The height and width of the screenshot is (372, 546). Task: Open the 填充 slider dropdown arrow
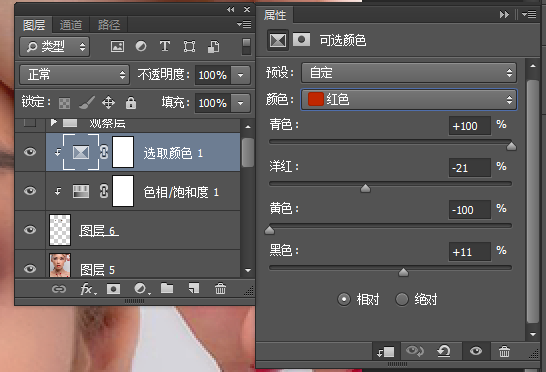[240, 103]
